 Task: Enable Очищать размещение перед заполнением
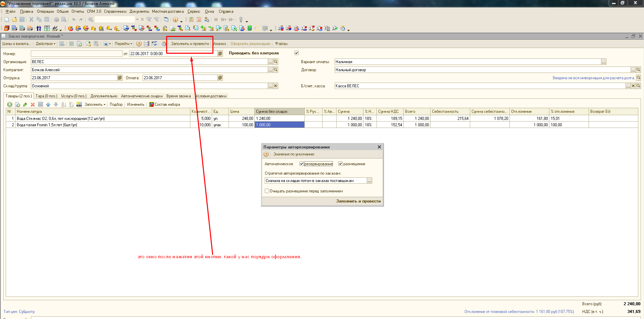[267, 191]
